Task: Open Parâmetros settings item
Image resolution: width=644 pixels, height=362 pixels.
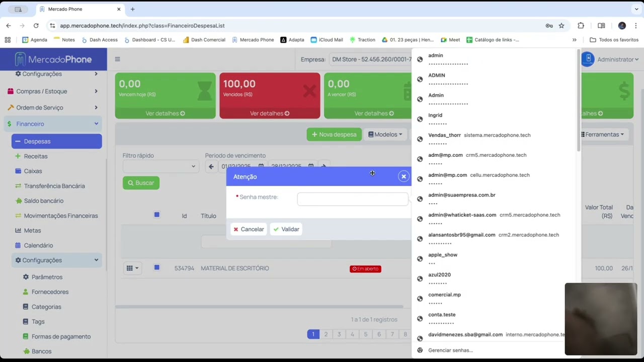Action: click(47, 277)
